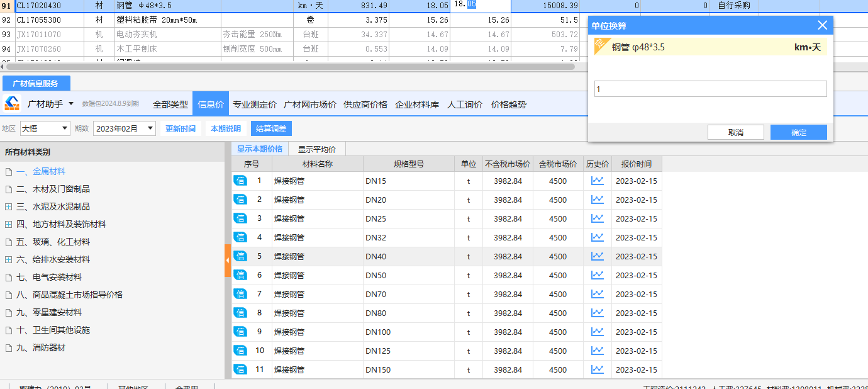Switch to 专业测定价 tab
868x389 pixels.
255,104
